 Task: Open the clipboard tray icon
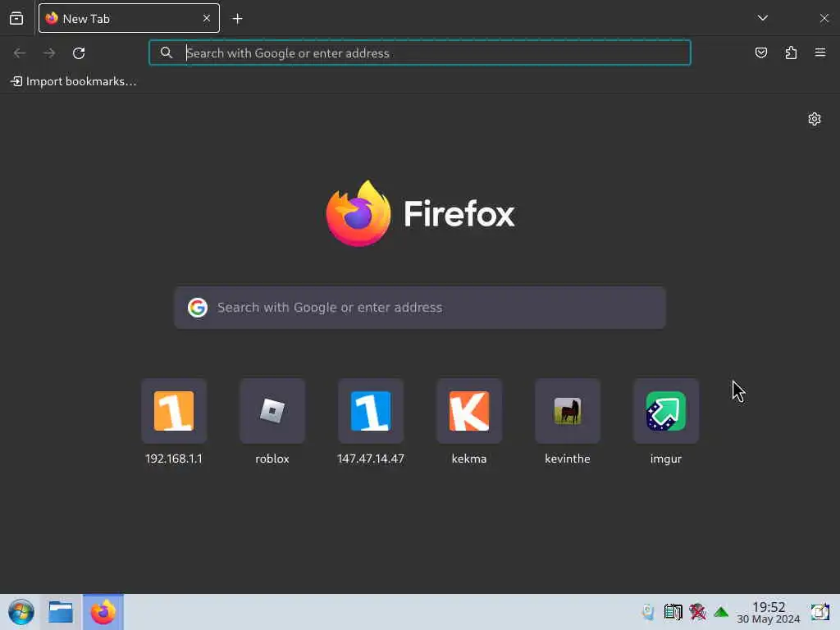click(x=673, y=612)
